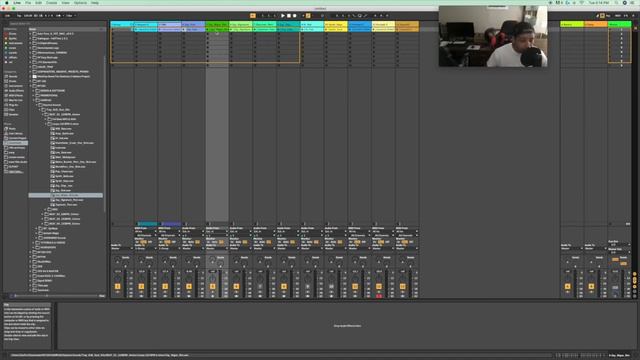Image resolution: width=640 pixels, height=360 pixels.
Task: Click the browser preview scrub bar
Action: coord(56,296)
